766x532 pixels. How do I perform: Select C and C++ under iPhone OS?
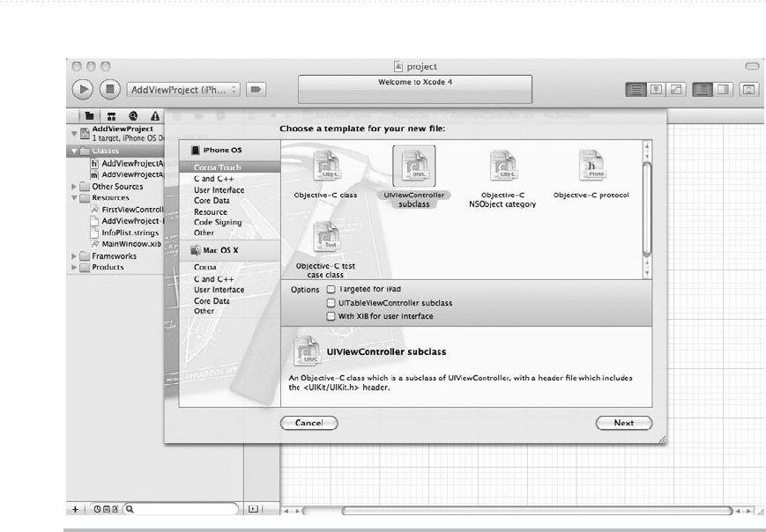click(214, 179)
